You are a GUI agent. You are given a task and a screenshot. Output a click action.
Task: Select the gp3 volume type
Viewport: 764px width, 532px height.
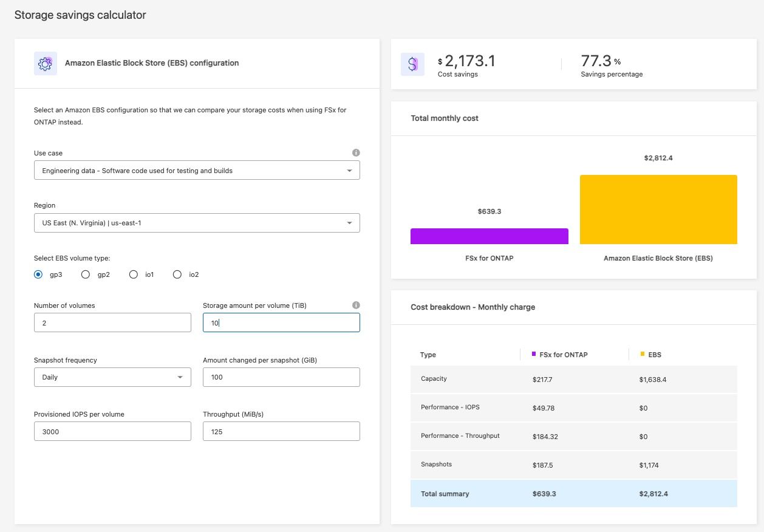click(38, 275)
